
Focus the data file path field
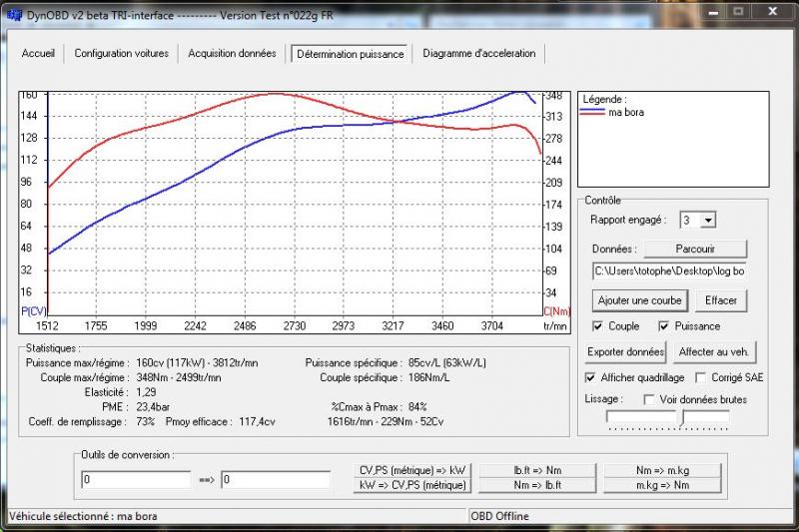(x=669, y=271)
